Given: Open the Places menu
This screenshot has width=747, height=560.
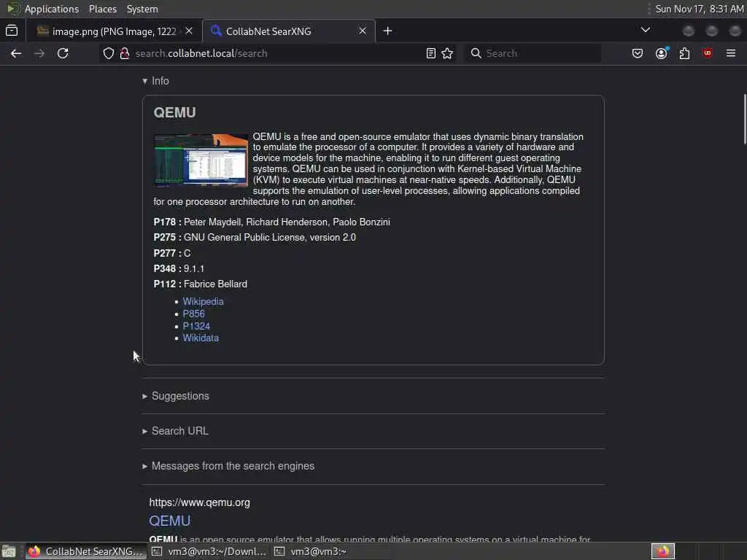Looking at the screenshot, I should point(103,9).
